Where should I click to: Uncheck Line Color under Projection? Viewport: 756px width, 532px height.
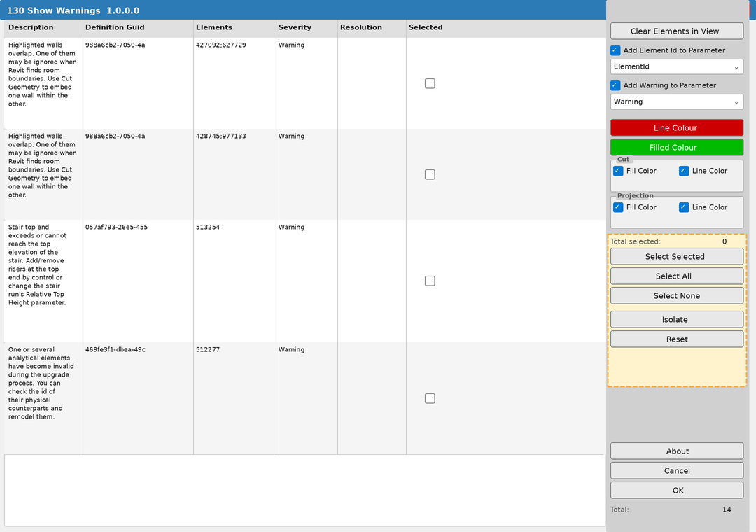click(x=684, y=206)
